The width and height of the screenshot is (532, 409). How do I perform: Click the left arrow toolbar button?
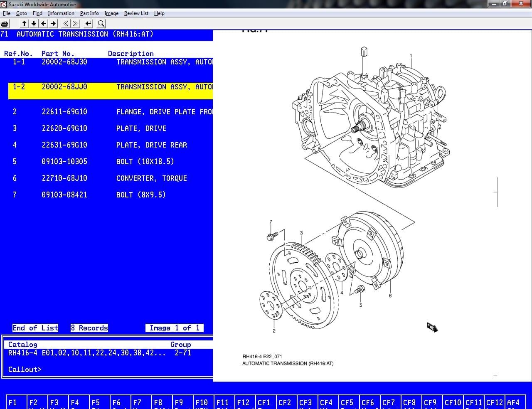pyautogui.click(x=43, y=24)
